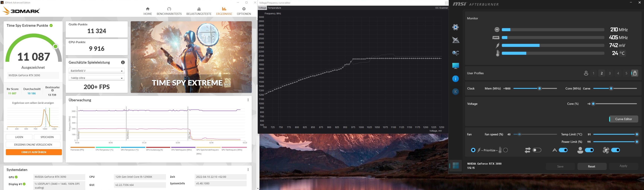
Task: Click the Mem (MHz) clock slider handle
Action: point(540,88)
